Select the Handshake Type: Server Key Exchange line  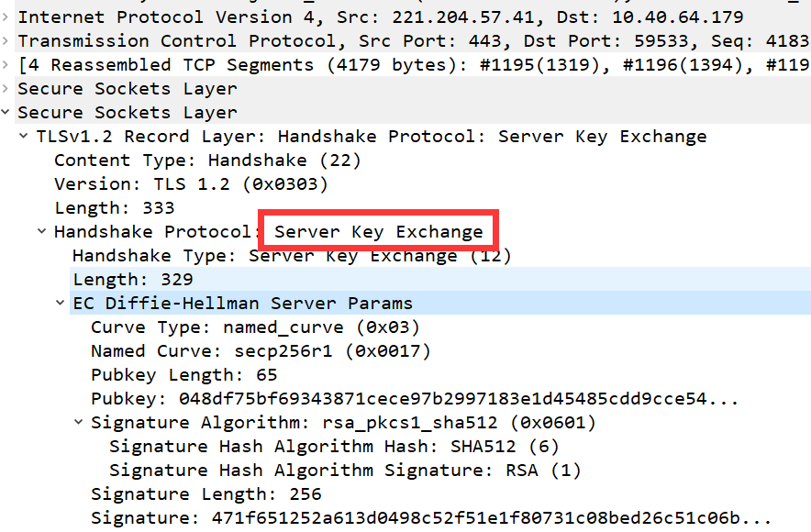tap(292, 255)
